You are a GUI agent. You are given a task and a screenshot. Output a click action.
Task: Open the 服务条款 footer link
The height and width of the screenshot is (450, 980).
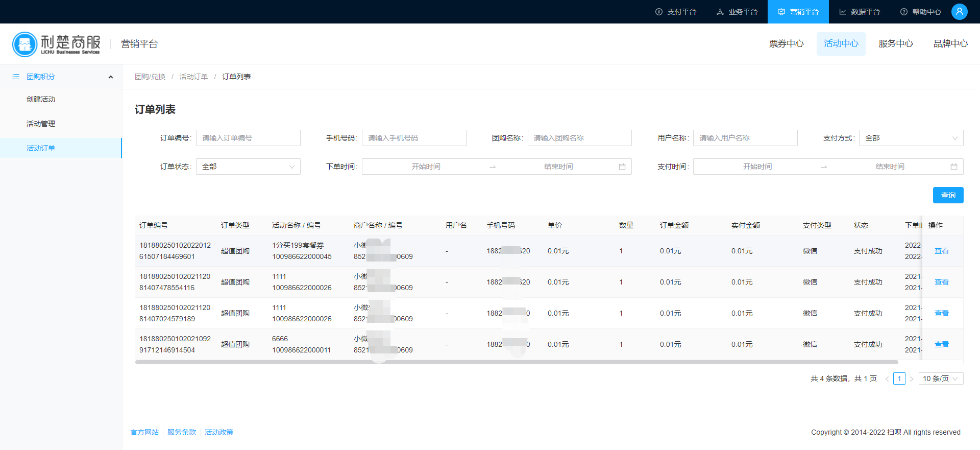click(182, 432)
